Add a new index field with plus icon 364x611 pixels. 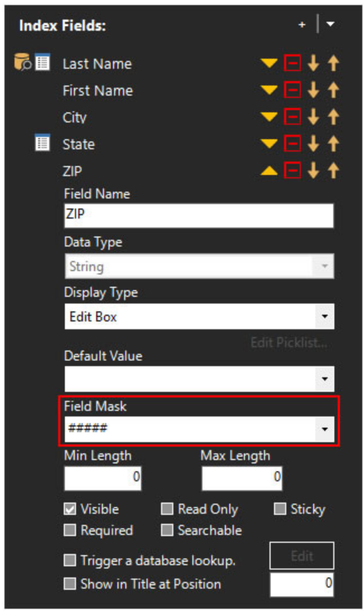[x=301, y=25]
